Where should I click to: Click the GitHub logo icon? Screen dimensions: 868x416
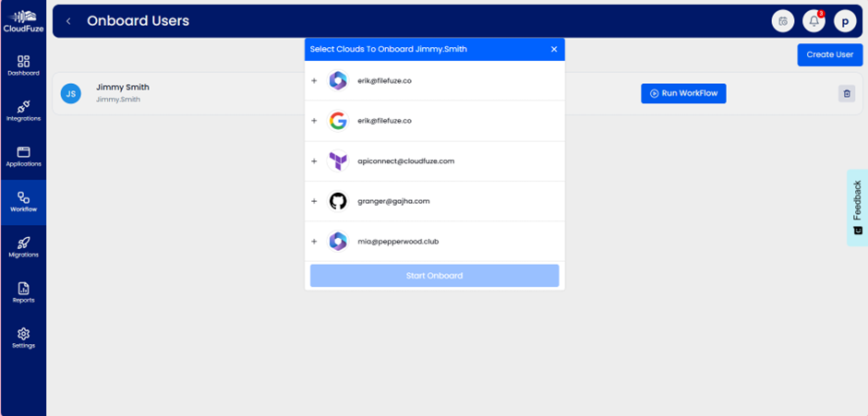(338, 201)
